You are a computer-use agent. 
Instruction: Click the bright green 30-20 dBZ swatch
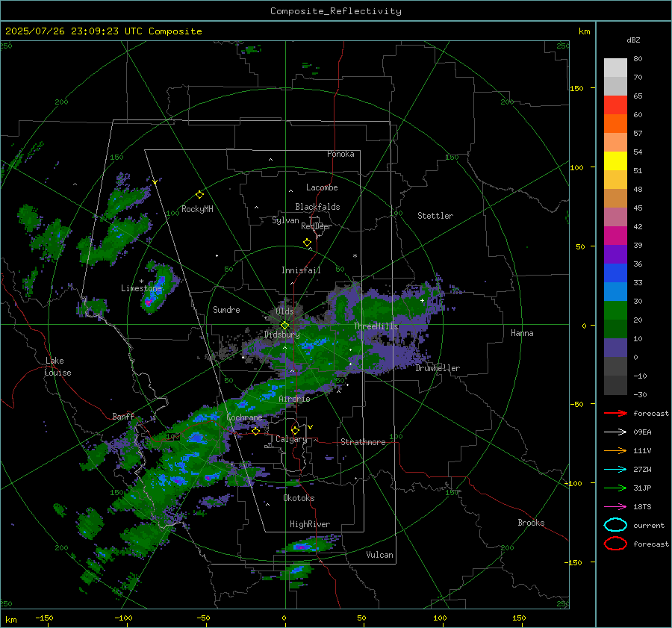click(615, 311)
